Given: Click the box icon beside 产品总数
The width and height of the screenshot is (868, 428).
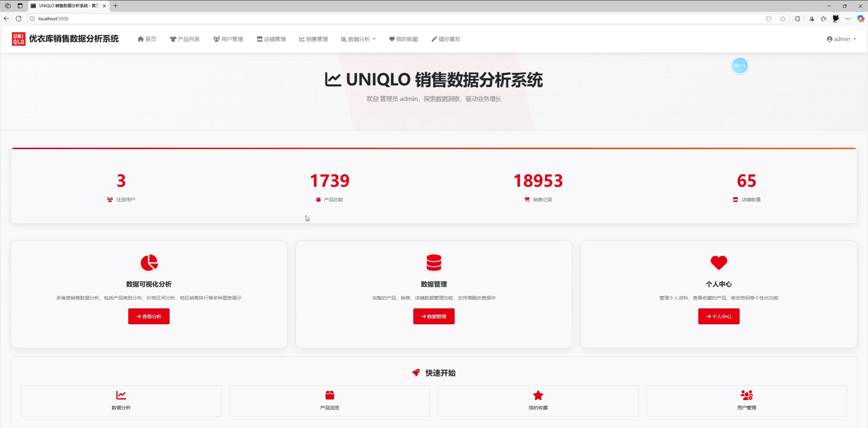Looking at the screenshot, I should point(318,200).
